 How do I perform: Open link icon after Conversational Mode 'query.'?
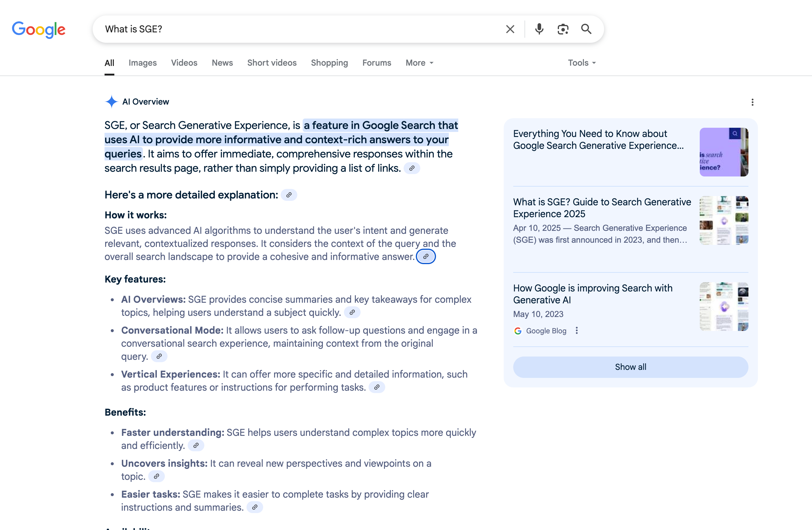click(x=159, y=356)
